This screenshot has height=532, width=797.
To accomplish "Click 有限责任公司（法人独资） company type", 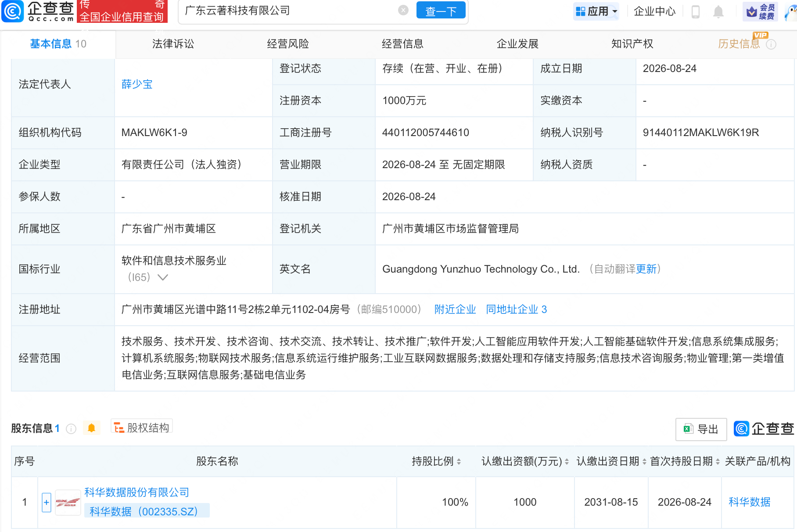I will [x=184, y=165].
